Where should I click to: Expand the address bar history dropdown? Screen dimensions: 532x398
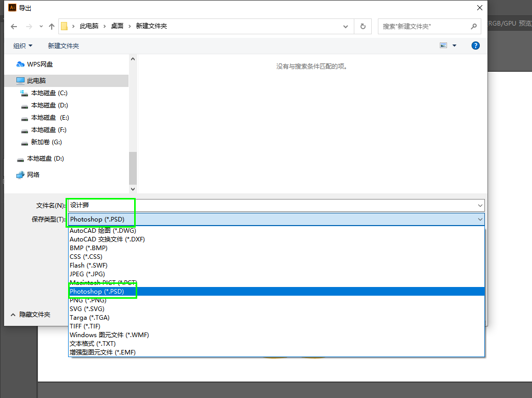pos(346,27)
